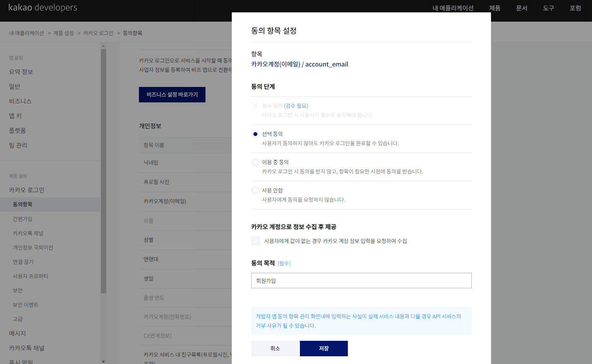This screenshot has width=592, height=364.
Task: Open 앱 키 in sidebar
Action: coord(15,116)
